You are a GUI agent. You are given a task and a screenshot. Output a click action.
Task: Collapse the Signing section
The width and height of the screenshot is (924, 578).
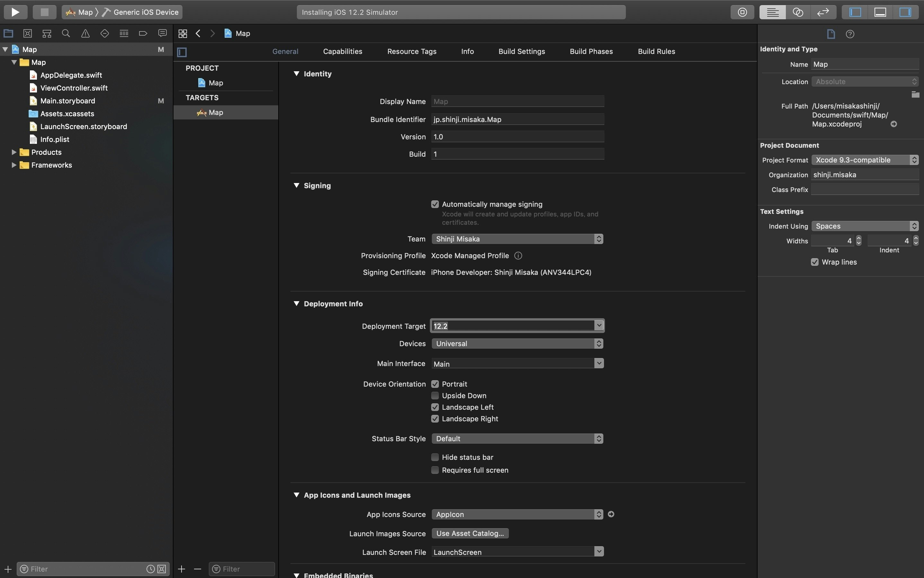point(296,185)
